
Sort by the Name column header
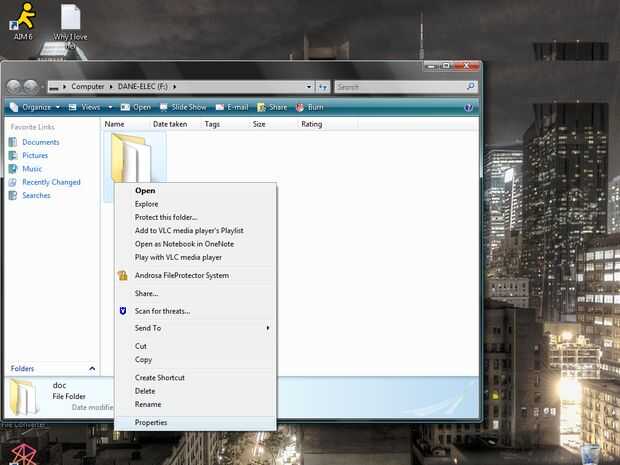[x=114, y=124]
